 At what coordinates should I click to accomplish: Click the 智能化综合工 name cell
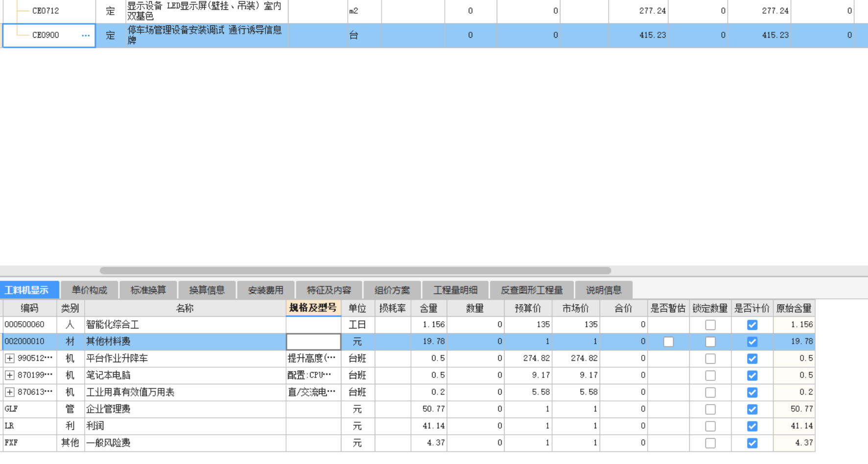pyautogui.click(x=185, y=325)
